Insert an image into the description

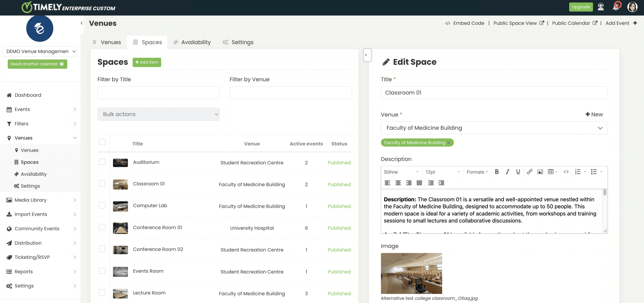(540, 172)
